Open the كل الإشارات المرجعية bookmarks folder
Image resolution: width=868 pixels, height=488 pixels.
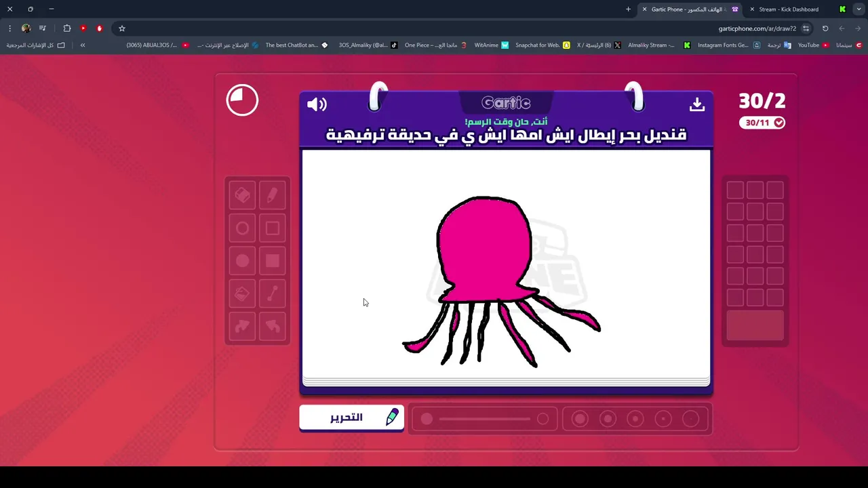tap(36, 45)
